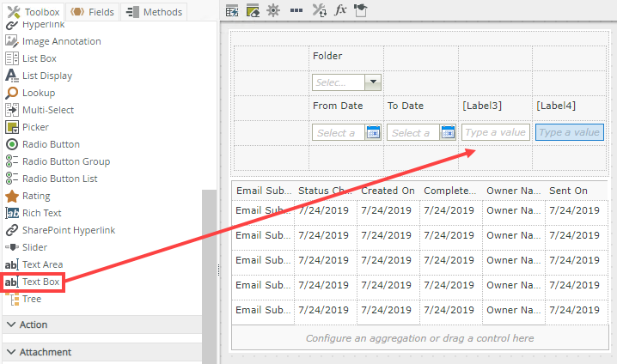
Task: Open the Folder dropdown arrow
Action: (x=373, y=82)
